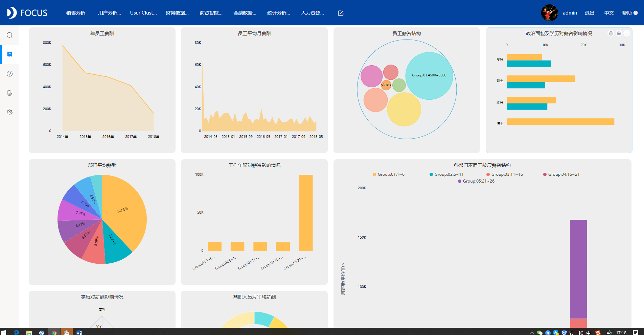Toggle the Group:02:6~11 legend entry
644x335 pixels.
(x=446, y=174)
